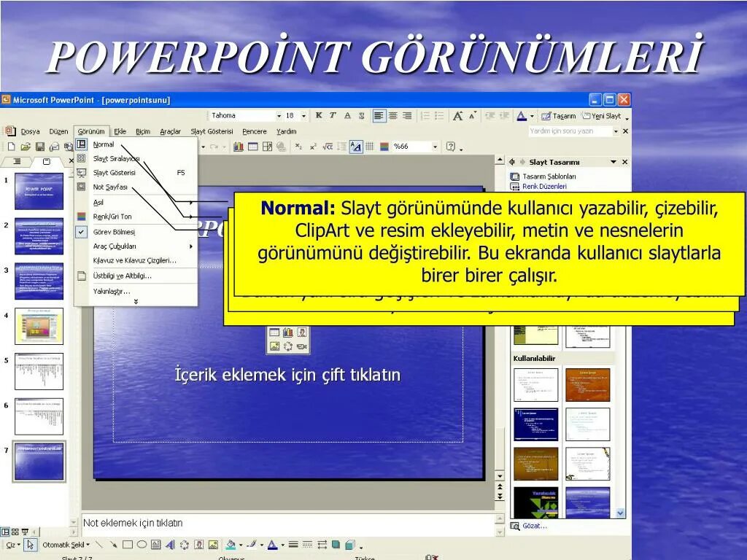This screenshot has width=747, height=560.
Task: Switch to Slide Sorter view icon at bottom-left
Action: tap(15, 532)
